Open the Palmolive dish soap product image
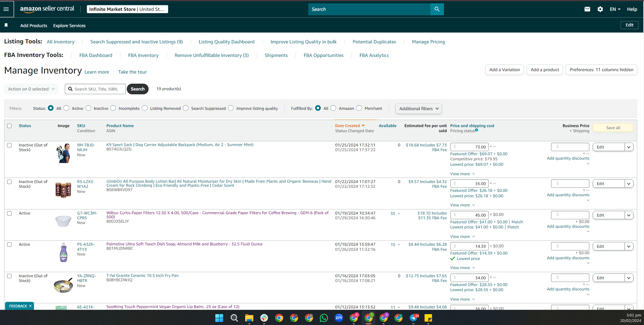Image resolution: width=644 pixels, height=325 pixels. click(63, 252)
